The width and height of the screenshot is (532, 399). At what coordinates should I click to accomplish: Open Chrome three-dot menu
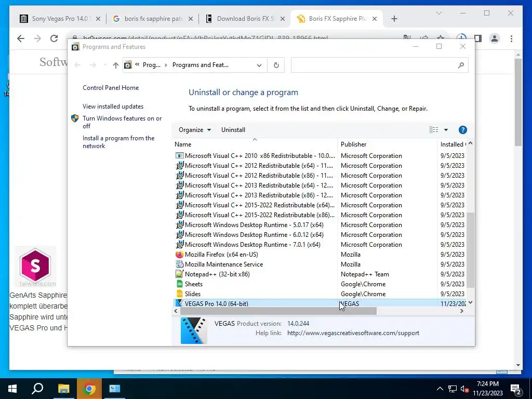pyautogui.click(x=511, y=38)
